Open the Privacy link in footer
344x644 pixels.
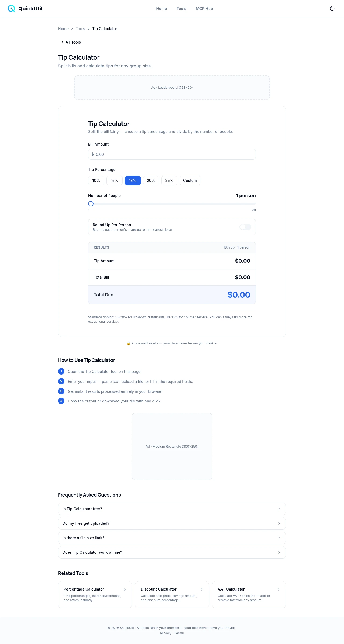click(x=166, y=633)
